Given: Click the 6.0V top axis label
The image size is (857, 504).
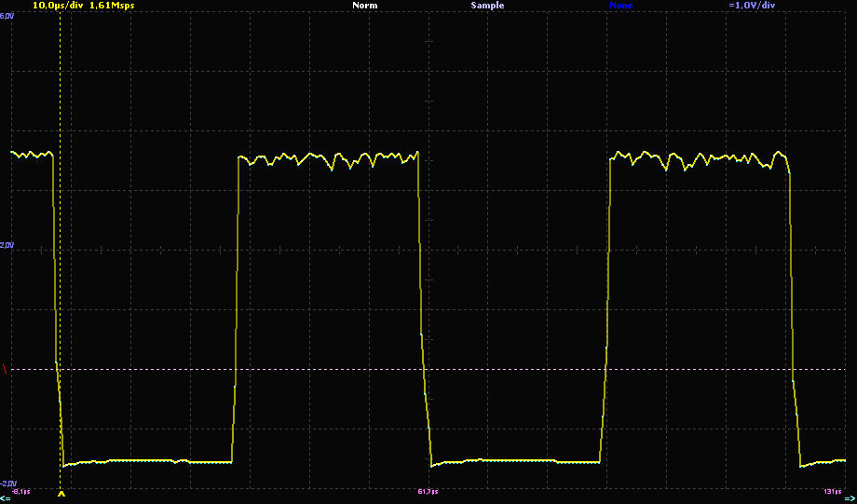Looking at the screenshot, I should pyautogui.click(x=7, y=17).
